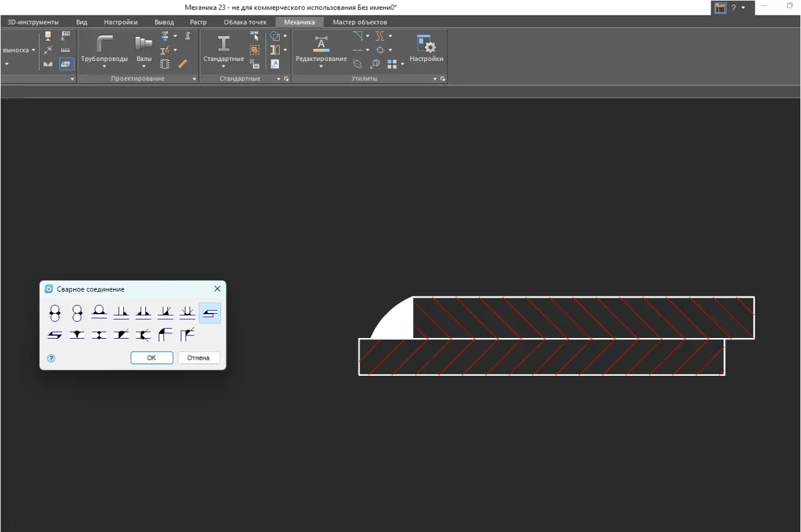Click the active weld joint icon in the ribbon
801x532 pixels.
(66, 64)
